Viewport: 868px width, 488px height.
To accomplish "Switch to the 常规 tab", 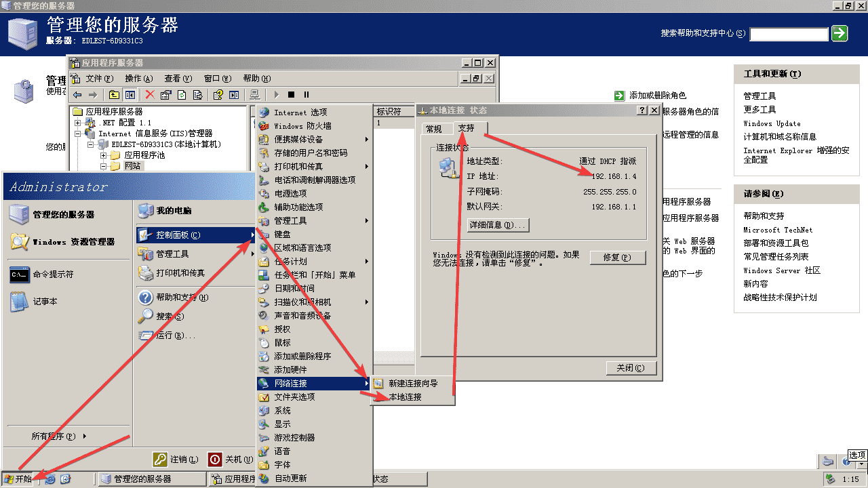I will click(x=433, y=129).
